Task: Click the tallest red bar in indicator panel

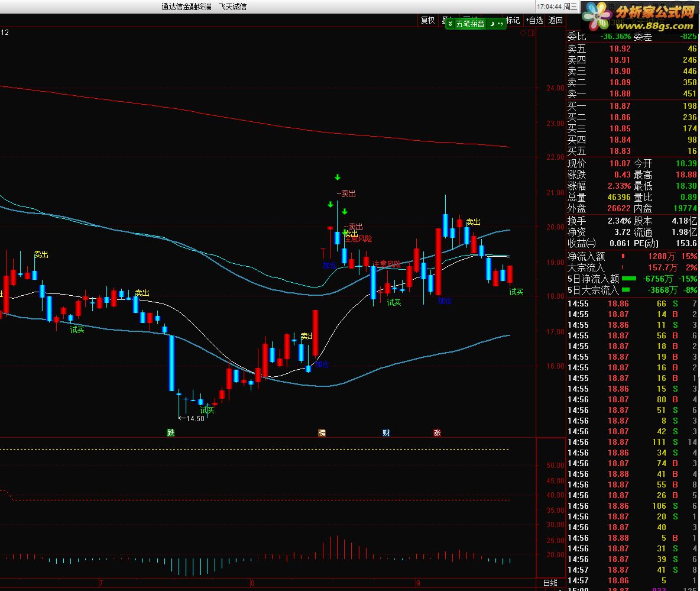Action: click(337, 547)
